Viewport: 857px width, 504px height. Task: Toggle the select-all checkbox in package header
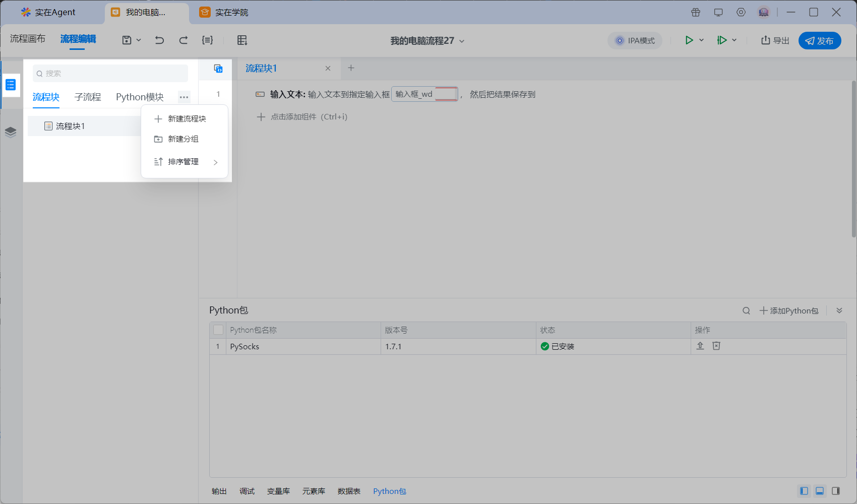coord(218,330)
